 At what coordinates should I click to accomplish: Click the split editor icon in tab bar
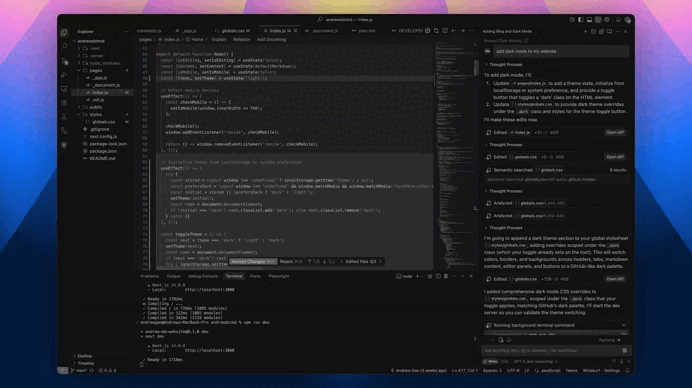[445, 31]
